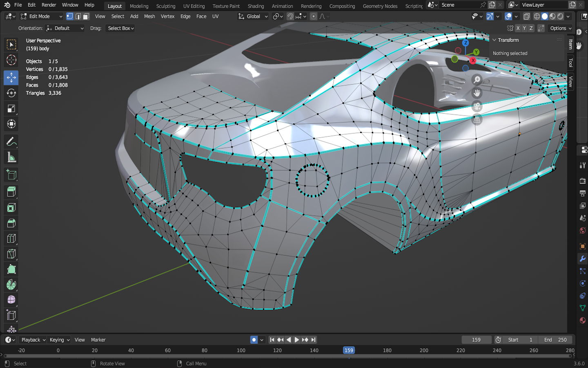The image size is (588, 368).
Task: Open the Object properties orange square tab
Action: 583,247
